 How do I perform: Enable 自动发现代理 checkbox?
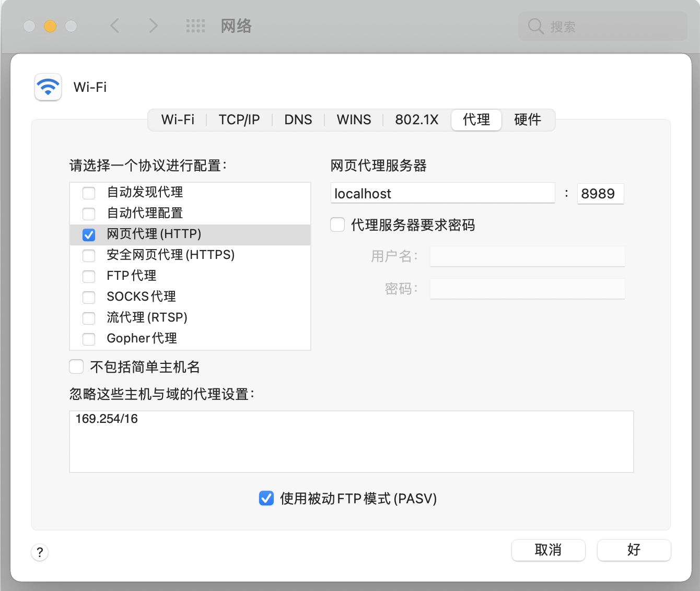pyautogui.click(x=89, y=193)
